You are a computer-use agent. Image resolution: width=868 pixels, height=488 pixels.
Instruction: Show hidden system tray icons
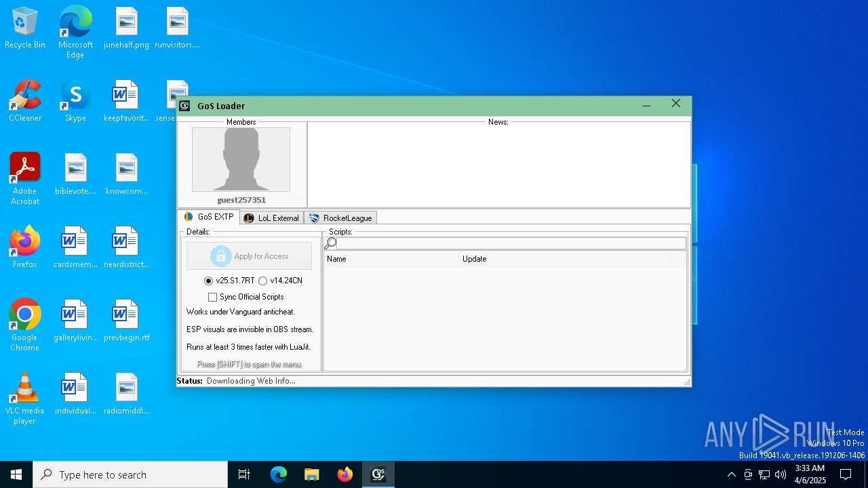(731, 474)
